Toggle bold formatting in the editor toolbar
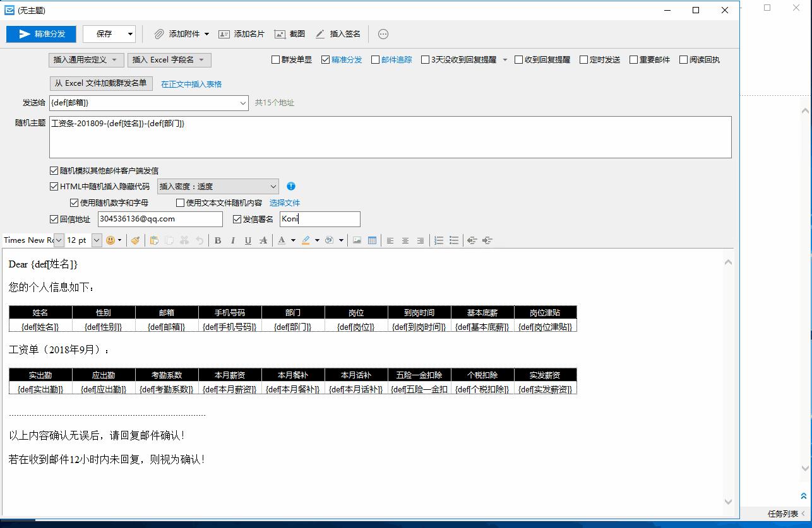Viewport: 812px width, 528px height. [218, 240]
